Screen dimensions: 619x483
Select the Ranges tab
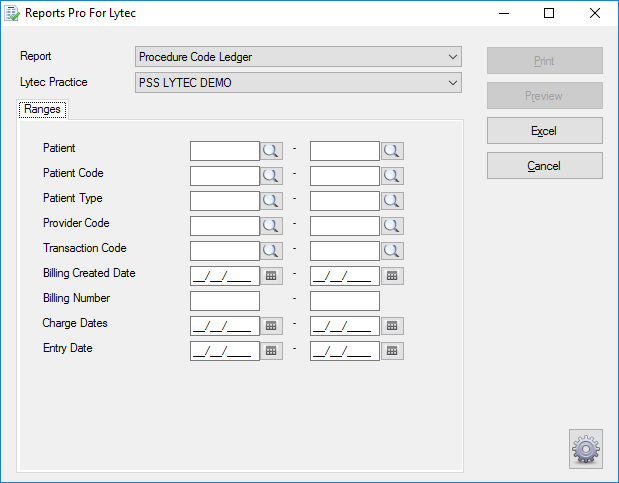coord(42,109)
